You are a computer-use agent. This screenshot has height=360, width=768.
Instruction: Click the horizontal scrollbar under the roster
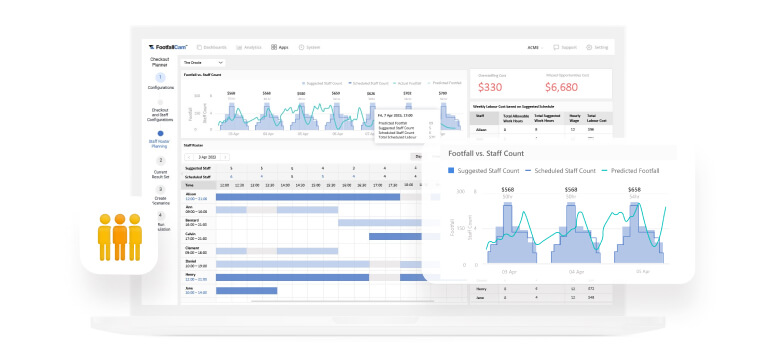point(342,301)
